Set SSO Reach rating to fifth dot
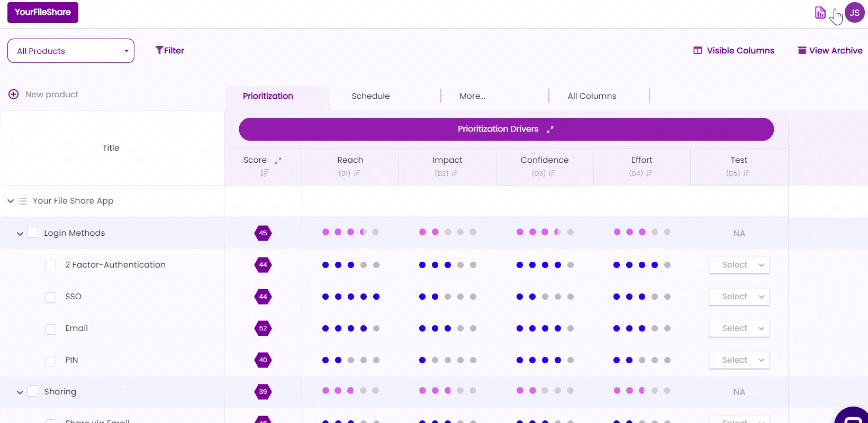The image size is (868, 423). click(376, 297)
